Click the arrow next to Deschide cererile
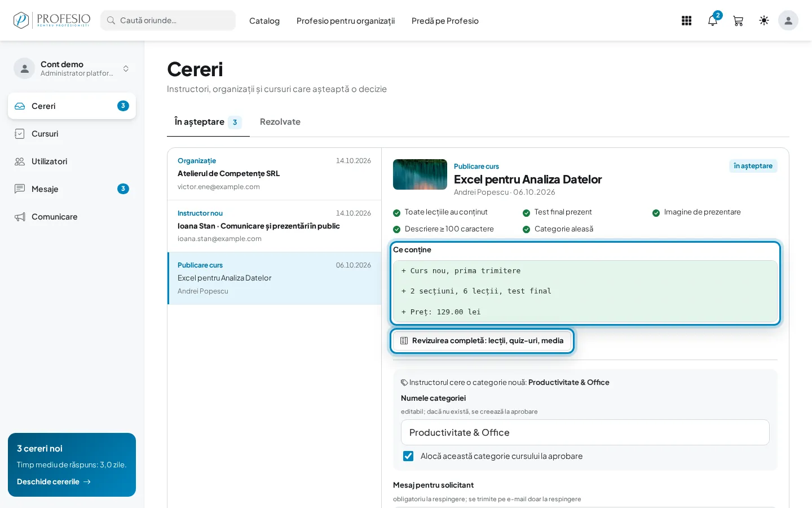The height and width of the screenshot is (508, 812). 87,482
